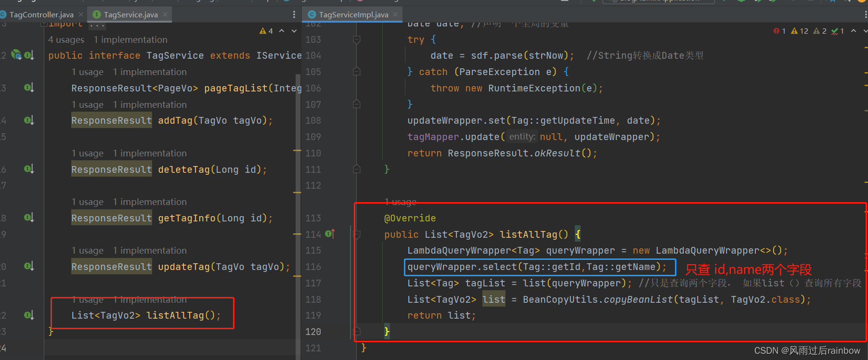
Task: Click '1 usage' hint above getTagInfo
Action: pos(88,202)
